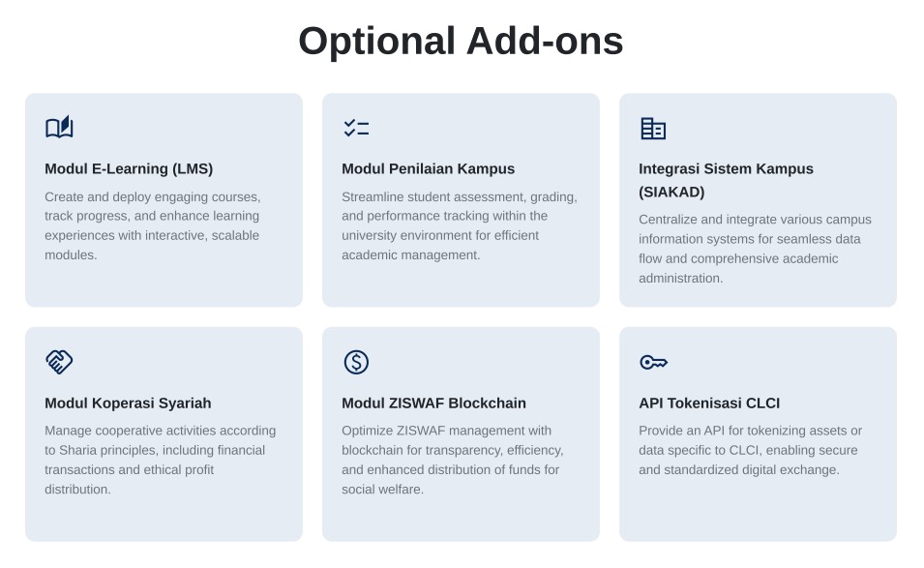The image size is (924, 568).
Task: Click the E-Learning module description text
Action: [x=153, y=225]
